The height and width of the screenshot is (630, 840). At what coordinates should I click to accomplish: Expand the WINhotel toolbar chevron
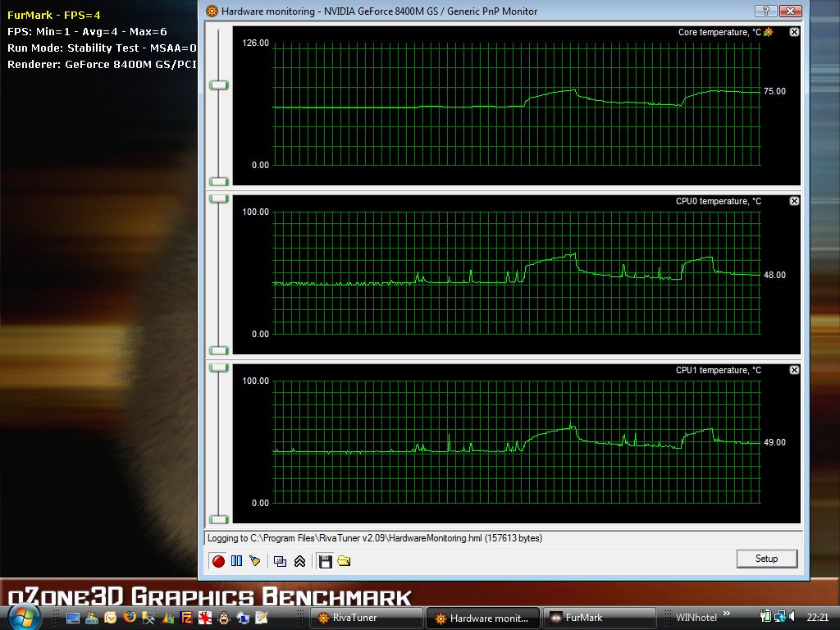pyautogui.click(x=727, y=614)
